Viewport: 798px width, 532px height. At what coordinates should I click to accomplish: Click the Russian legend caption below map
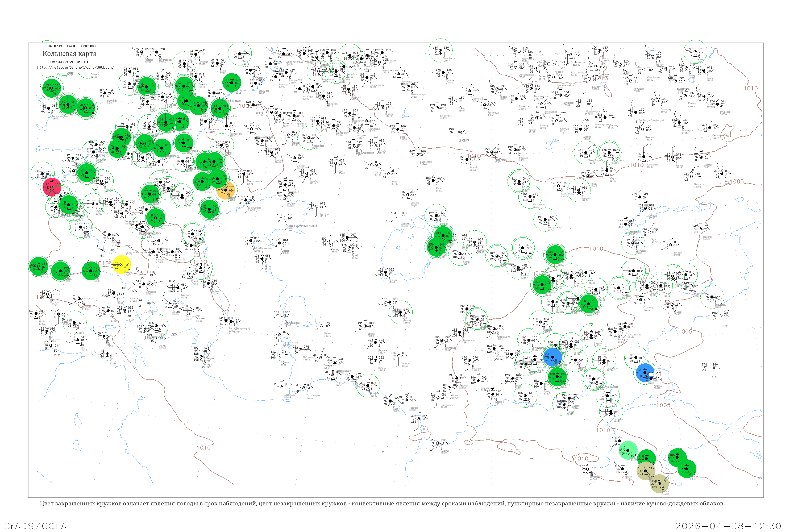pos(382,504)
